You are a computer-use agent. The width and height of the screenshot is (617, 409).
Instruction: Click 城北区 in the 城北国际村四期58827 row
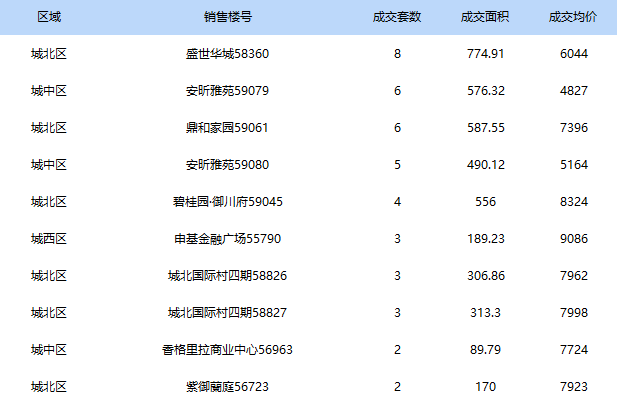[x=49, y=313]
